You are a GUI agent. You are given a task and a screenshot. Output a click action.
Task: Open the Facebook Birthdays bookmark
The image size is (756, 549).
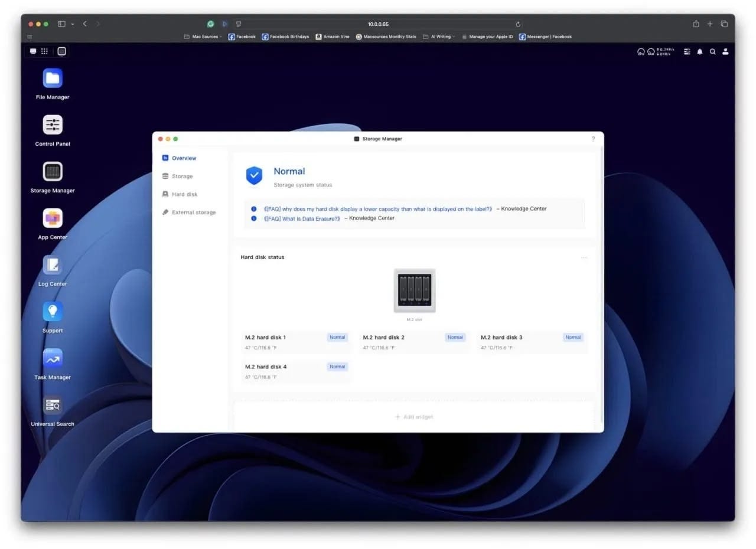click(286, 37)
